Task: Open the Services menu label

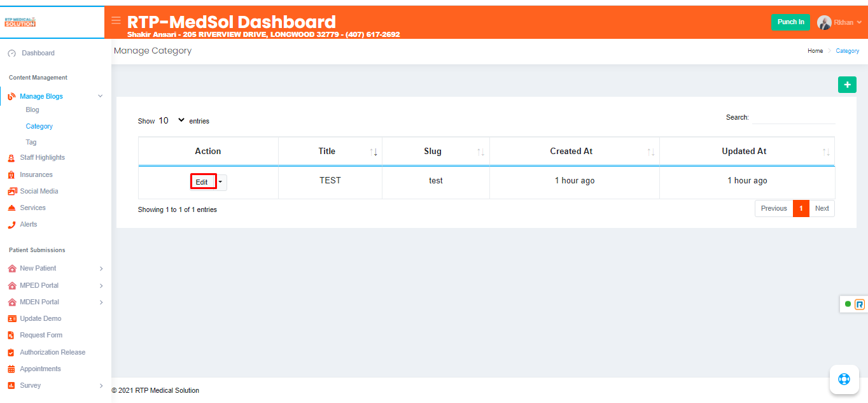Action: pyautogui.click(x=32, y=208)
